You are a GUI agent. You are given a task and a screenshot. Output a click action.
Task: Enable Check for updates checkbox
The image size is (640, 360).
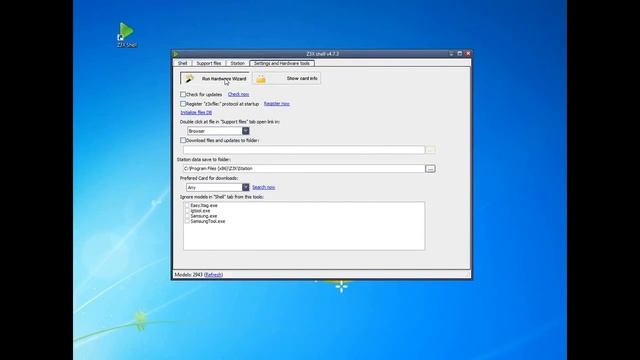(183, 94)
